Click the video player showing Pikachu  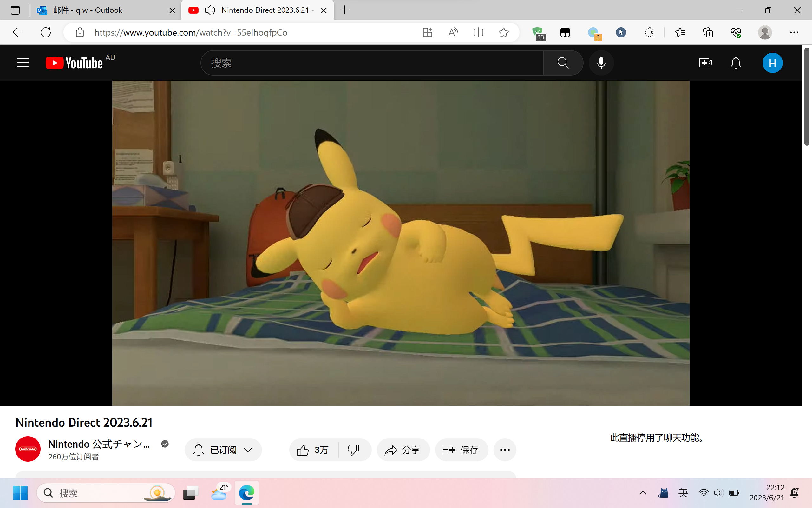(401, 243)
